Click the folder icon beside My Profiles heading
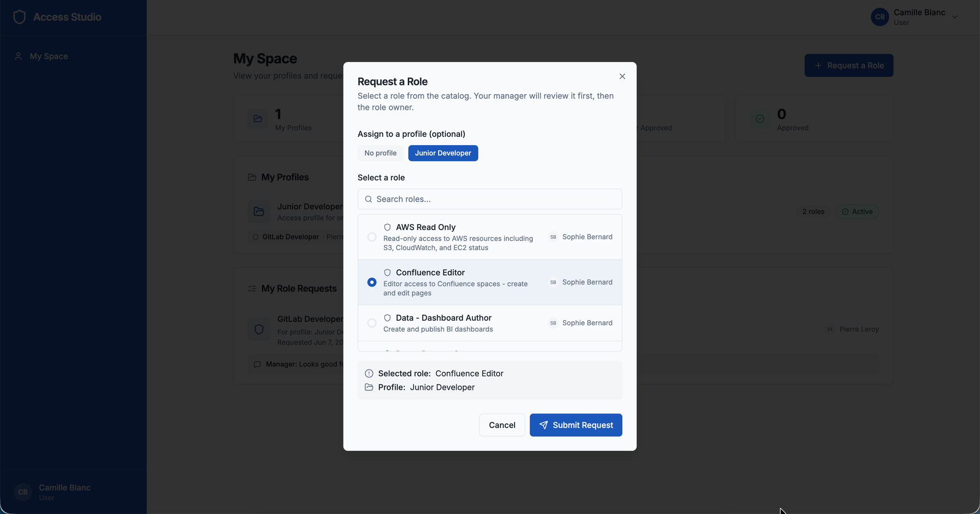This screenshot has width=980, height=514. [x=252, y=177]
